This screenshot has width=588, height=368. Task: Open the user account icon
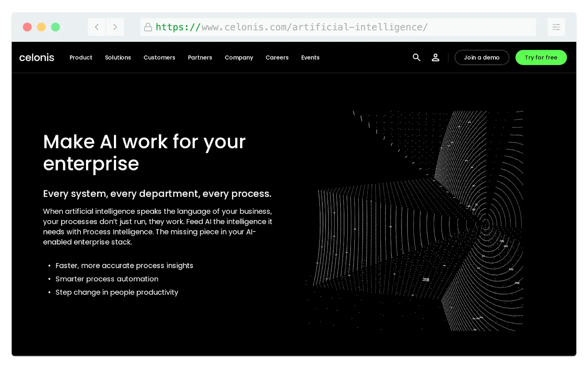coord(435,57)
